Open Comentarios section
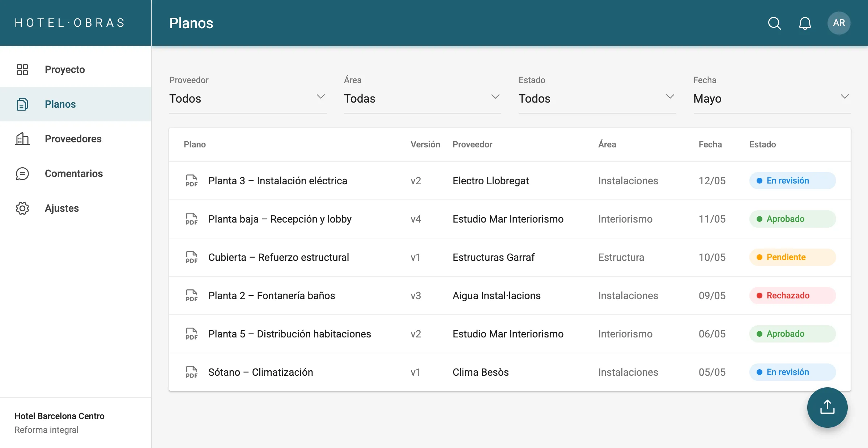This screenshot has width=868, height=448. [x=76, y=173]
